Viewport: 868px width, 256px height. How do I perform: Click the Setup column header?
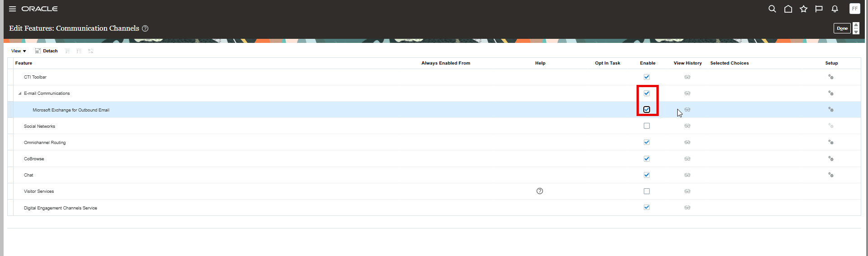(831, 63)
